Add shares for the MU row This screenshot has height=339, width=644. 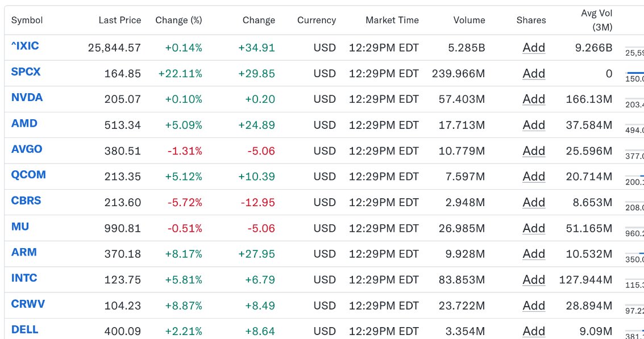click(534, 228)
